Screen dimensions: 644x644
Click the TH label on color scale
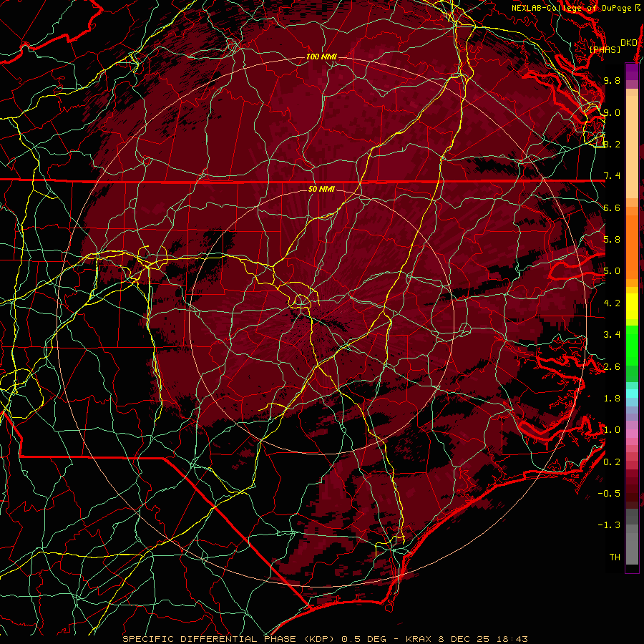click(615, 557)
